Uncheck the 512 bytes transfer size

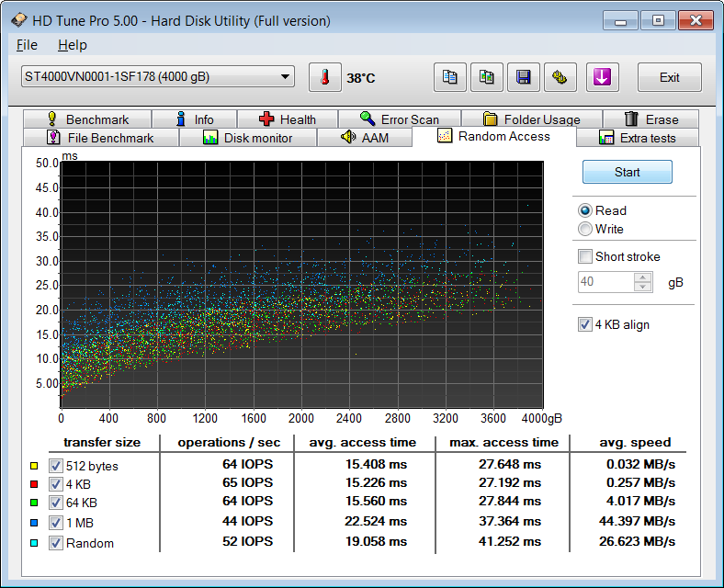pos(56,466)
